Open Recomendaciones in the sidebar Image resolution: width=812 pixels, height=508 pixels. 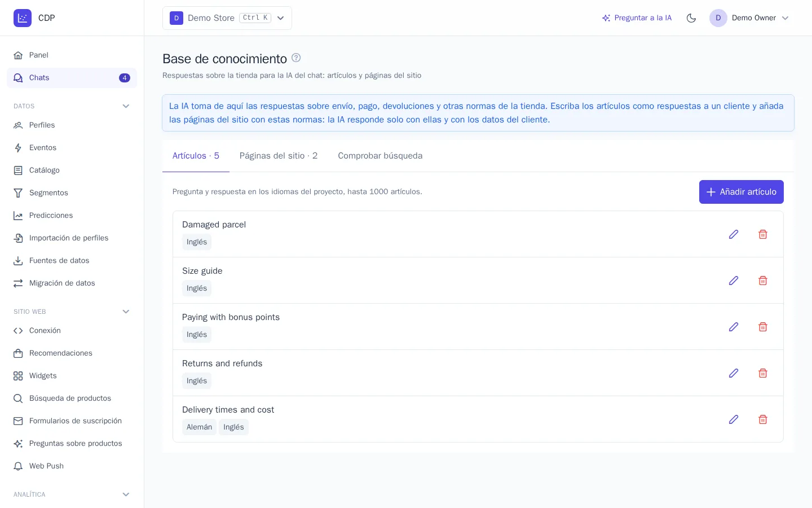tap(72, 353)
